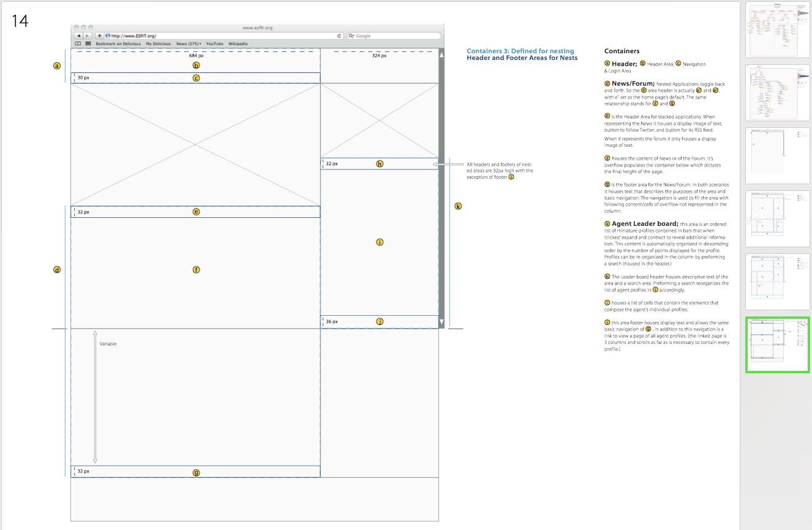The height and width of the screenshot is (530, 812).
Task: Click the "Variable" height label
Action: [108, 344]
